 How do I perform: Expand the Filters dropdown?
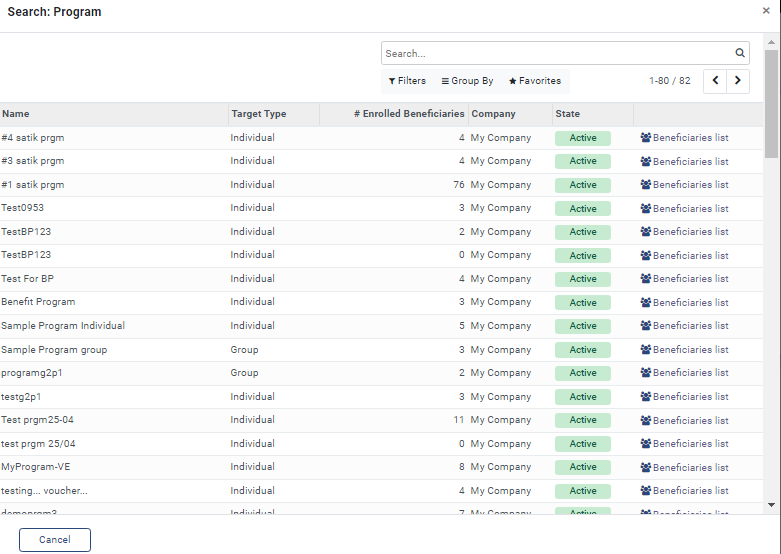coord(407,81)
